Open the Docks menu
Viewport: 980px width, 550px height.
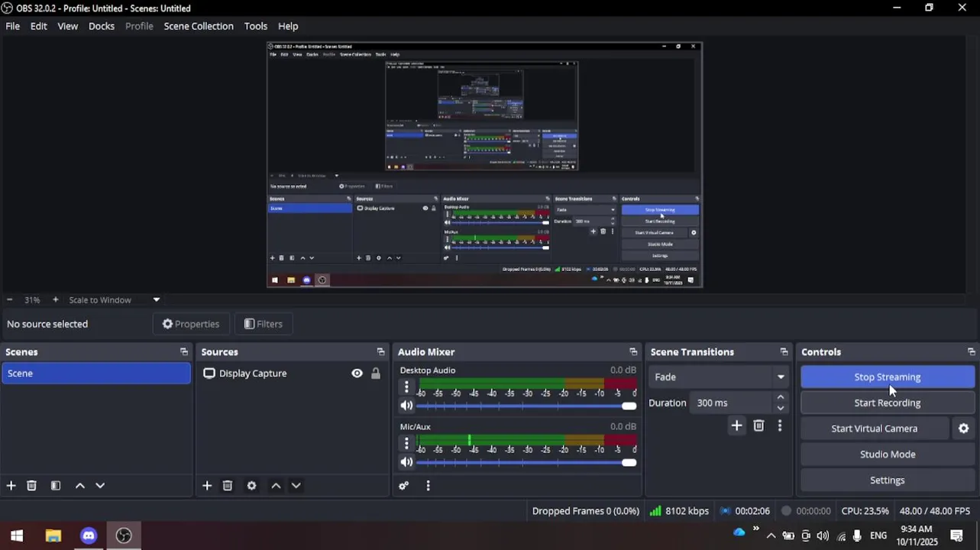pos(102,26)
